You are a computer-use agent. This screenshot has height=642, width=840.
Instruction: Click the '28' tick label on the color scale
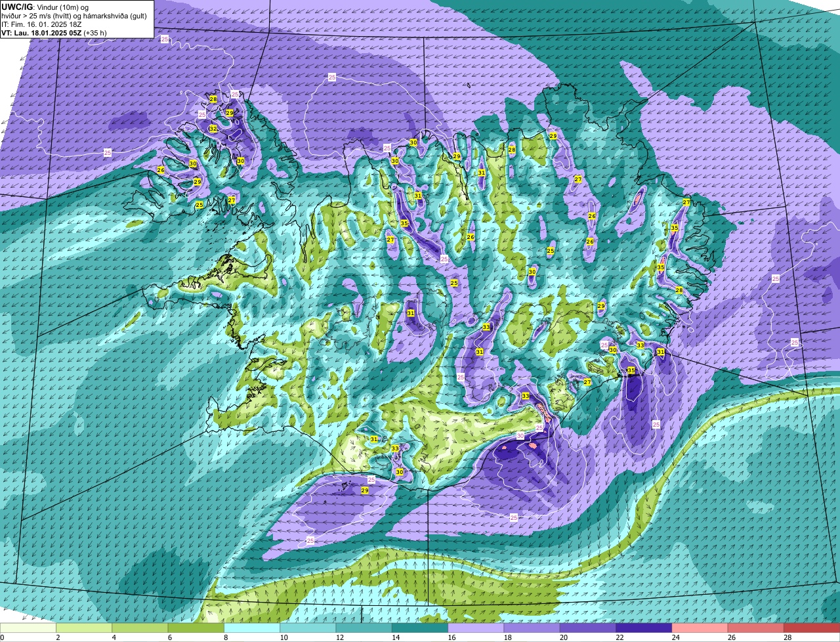(787, 637)
